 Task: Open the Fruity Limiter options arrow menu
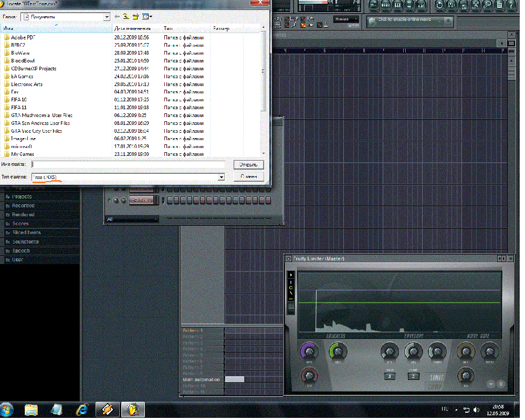[289, 259]
